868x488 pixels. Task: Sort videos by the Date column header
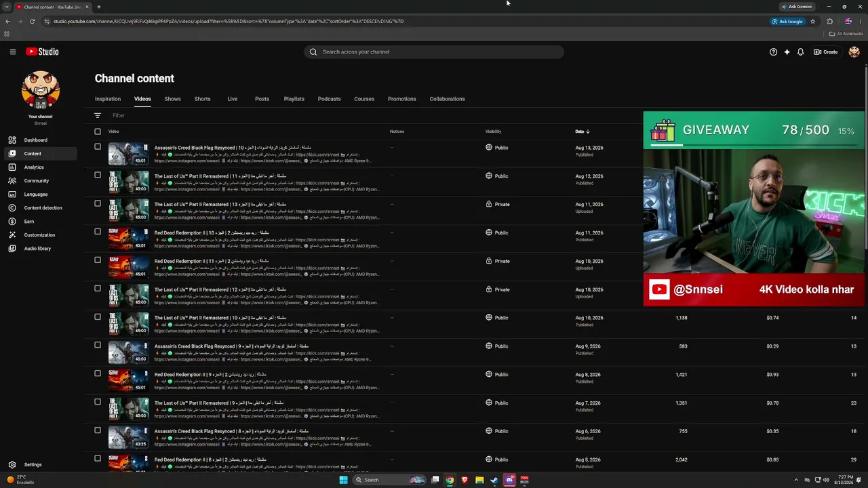[583, 131]
